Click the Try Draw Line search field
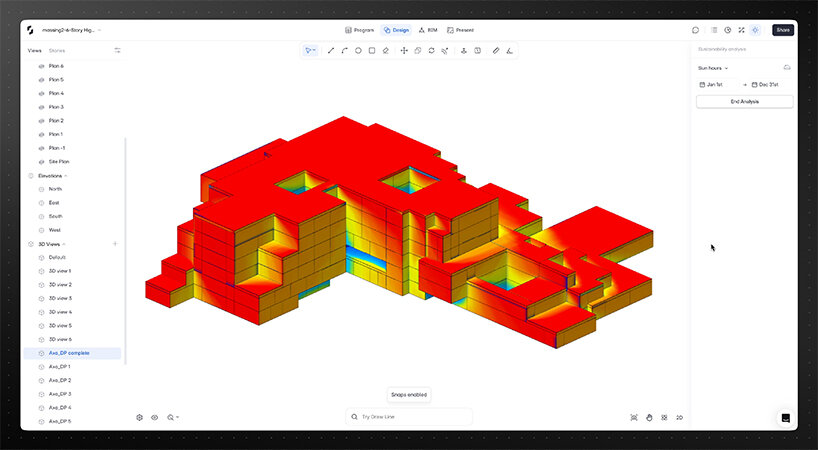 [409, 416]
